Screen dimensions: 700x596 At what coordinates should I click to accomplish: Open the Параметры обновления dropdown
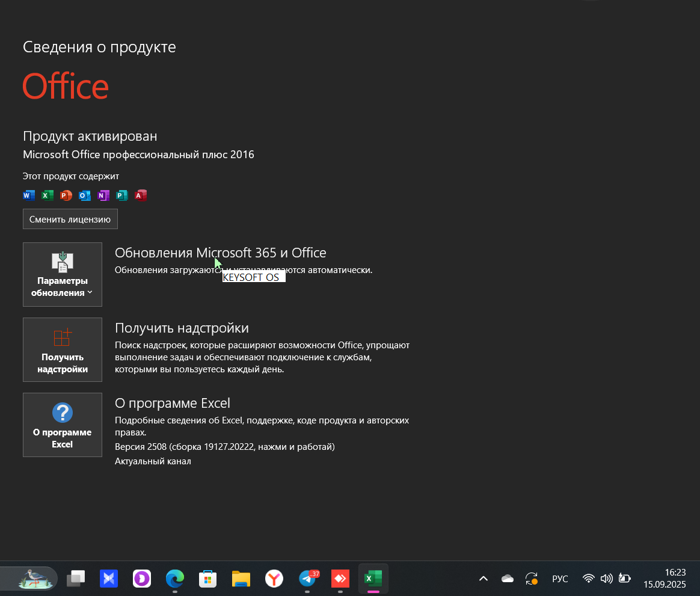pyautogui.click(x=63, y=275)
